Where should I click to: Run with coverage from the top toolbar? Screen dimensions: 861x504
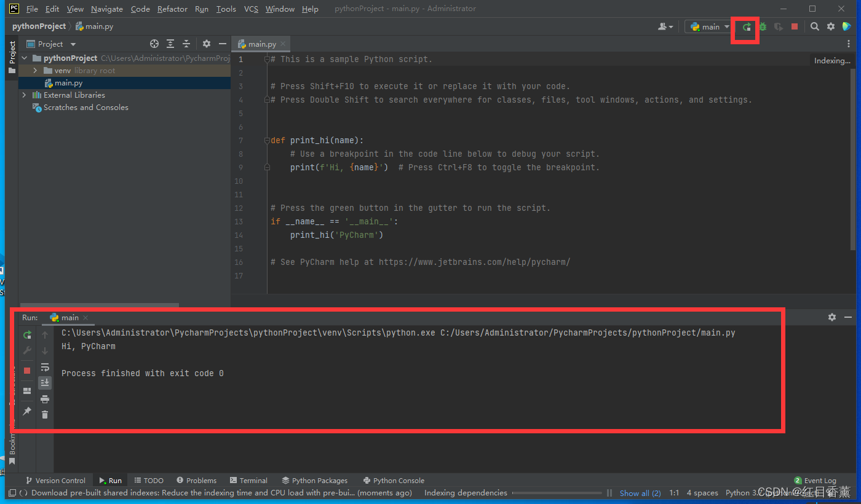(x=779, y=27)
